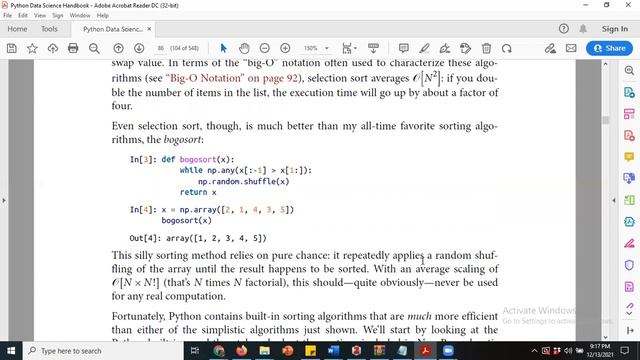Open the notifications bell
640x360 pixels.
pos(583,29)
